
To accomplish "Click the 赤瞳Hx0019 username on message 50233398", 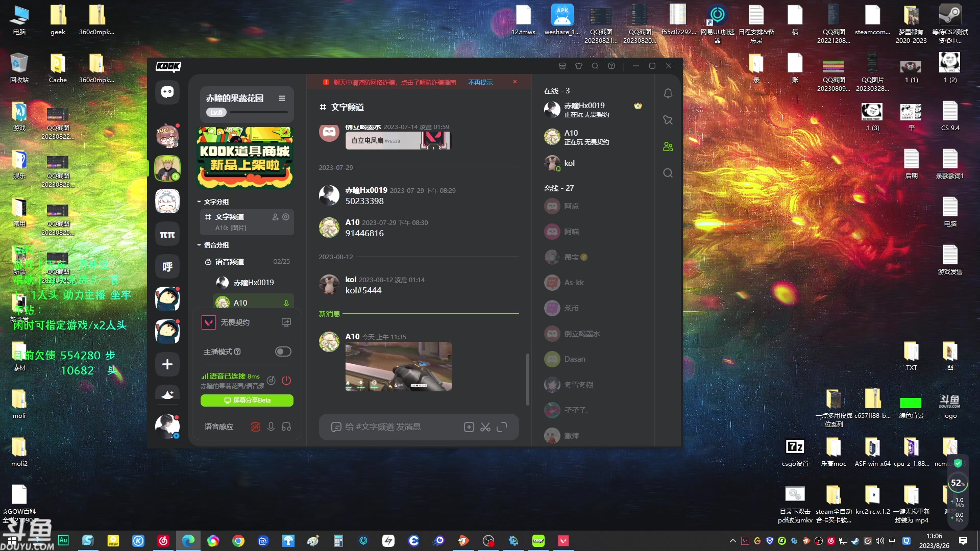I will click(366, 190).
